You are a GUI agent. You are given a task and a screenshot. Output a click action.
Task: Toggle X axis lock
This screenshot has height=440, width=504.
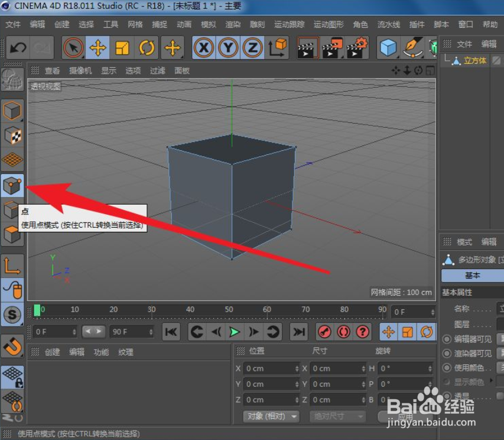pyautogui.click(x=204, y=48)
